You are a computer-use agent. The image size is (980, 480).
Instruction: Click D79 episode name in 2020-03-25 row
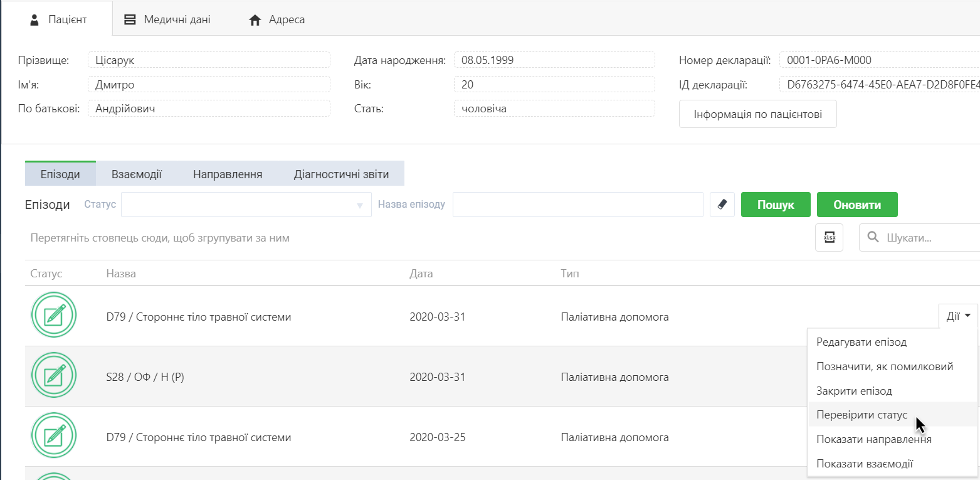click(x=199, y=437)
